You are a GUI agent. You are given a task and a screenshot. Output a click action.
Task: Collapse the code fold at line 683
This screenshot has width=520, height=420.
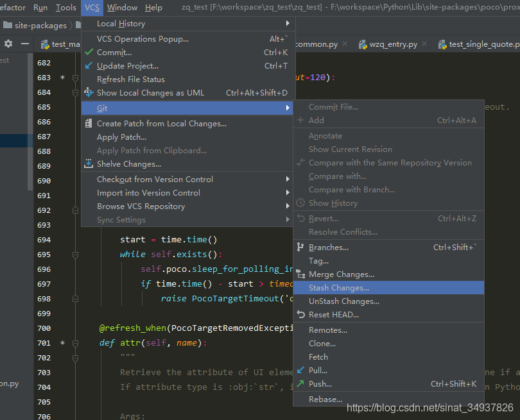pyautogui.click(x=75, y=78)
